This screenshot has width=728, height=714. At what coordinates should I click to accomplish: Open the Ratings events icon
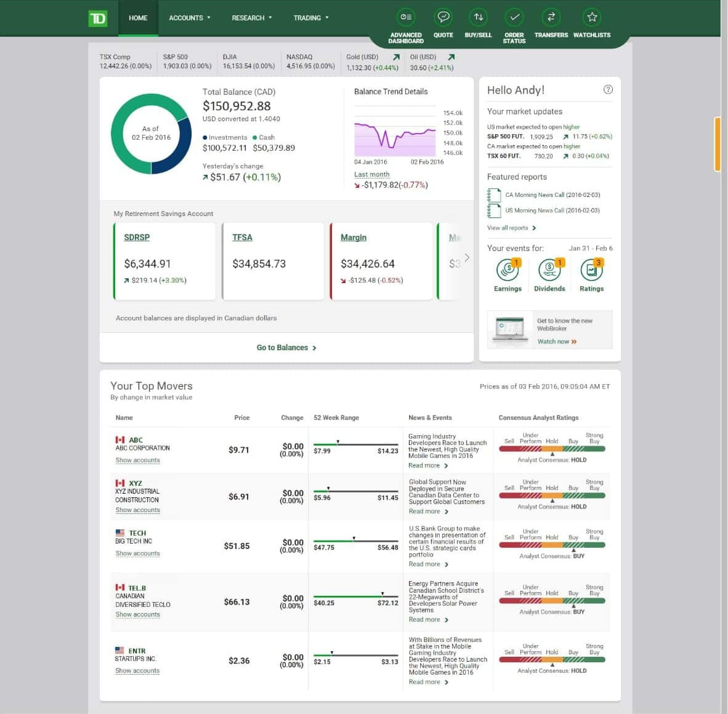click(x=591, y=270)
